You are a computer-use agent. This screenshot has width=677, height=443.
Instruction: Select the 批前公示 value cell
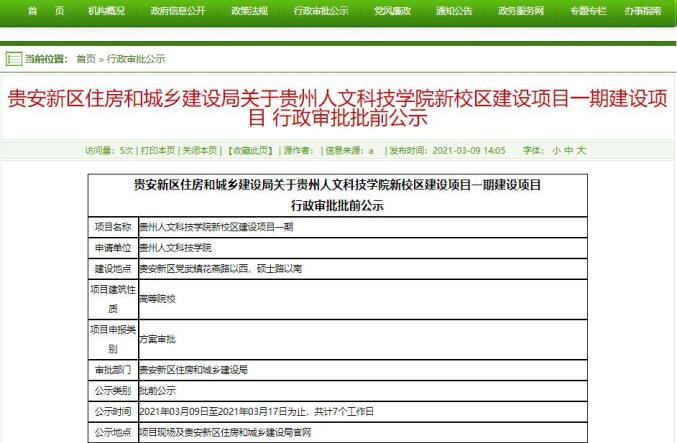[363, 391]
